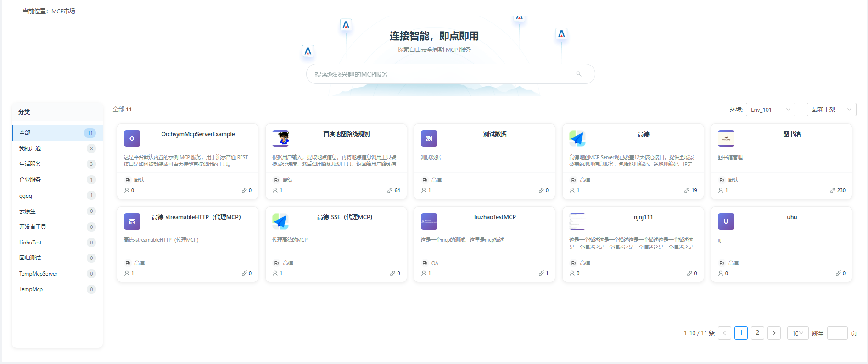This screenshot has width=868, height=364.
Task: Click the 百度地图路线规划 cartoon avatar icon
Action: click(280, 138)
